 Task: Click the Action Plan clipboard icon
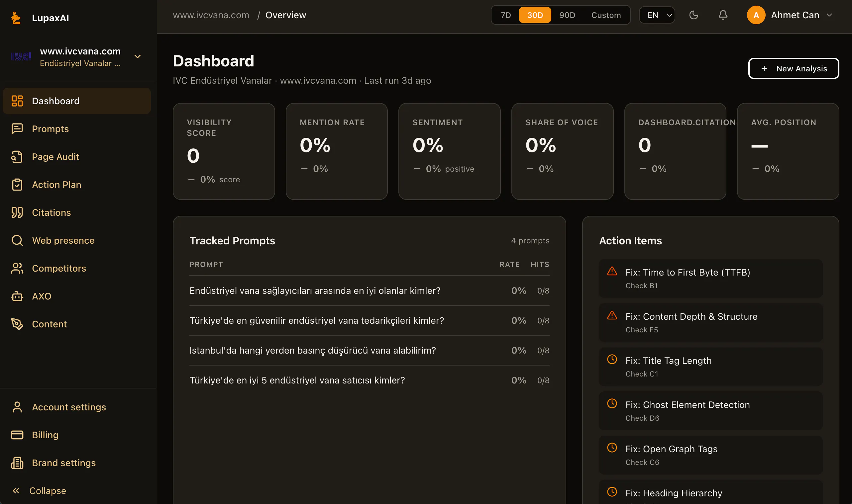(17, 184)
